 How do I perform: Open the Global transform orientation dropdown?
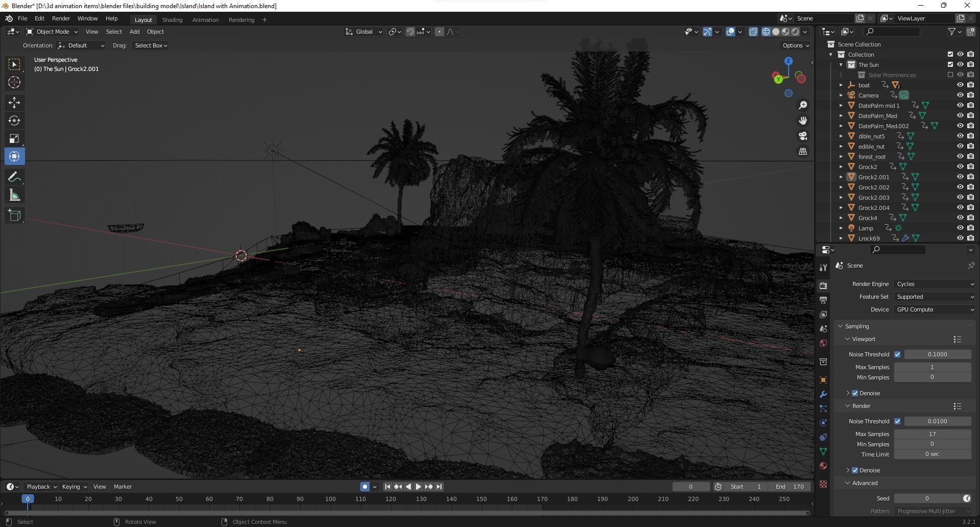coord(364,32)
